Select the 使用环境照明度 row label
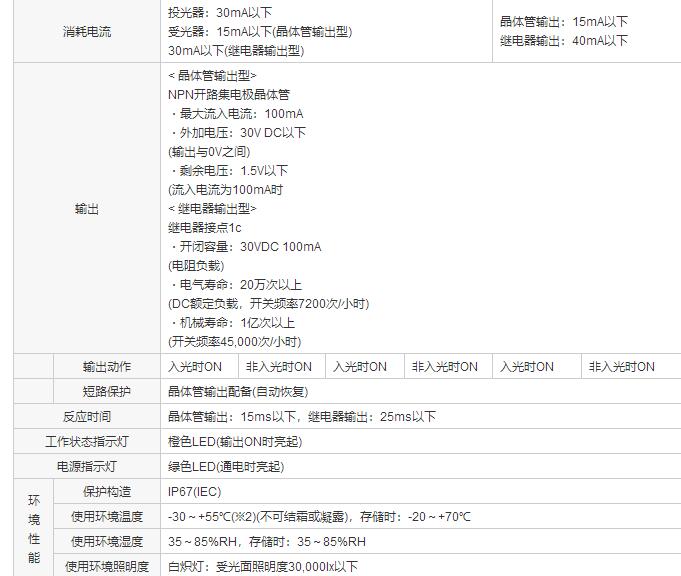 [106, 567]
